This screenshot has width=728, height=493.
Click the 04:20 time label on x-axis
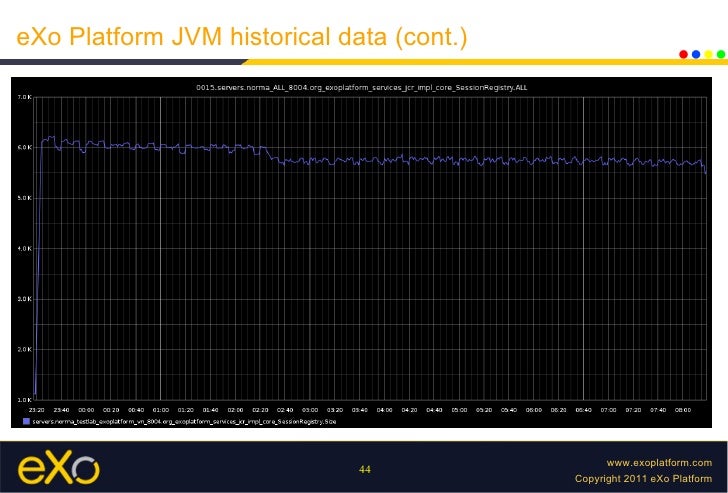click(410, 410)
